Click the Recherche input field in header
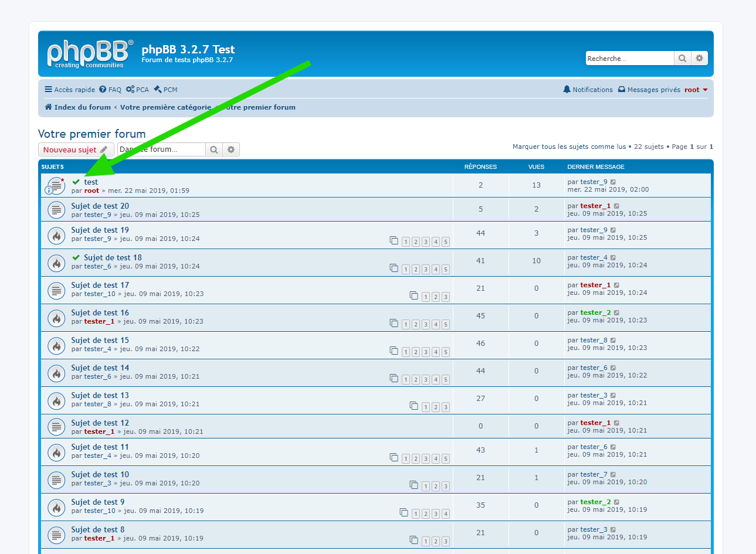 [x=629, y=58]
